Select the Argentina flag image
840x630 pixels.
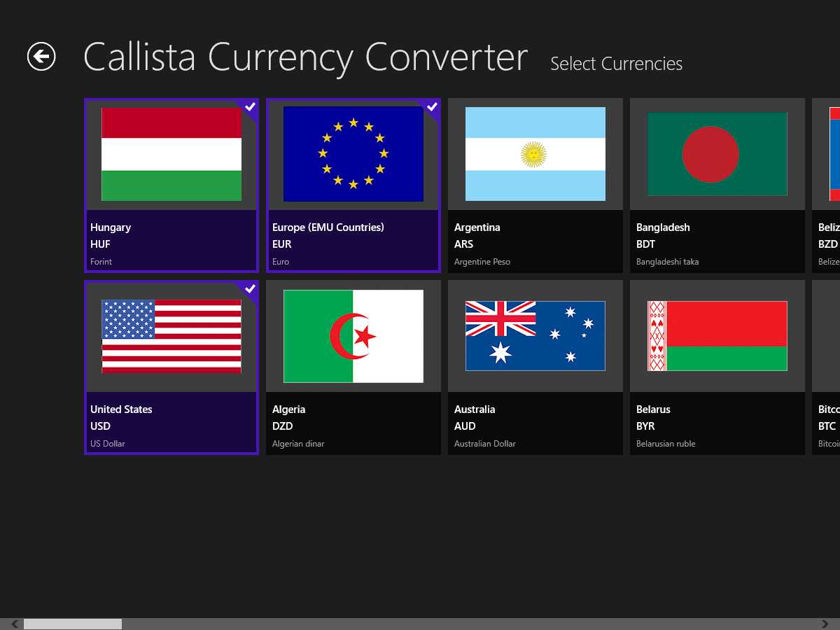point(535,154)
